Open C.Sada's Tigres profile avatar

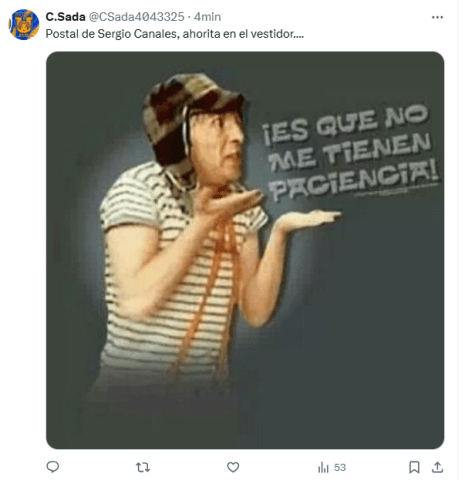point(24,25)
